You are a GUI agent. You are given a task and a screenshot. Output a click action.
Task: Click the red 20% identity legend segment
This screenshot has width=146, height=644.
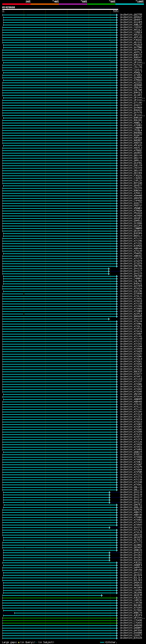coord(16,4)
